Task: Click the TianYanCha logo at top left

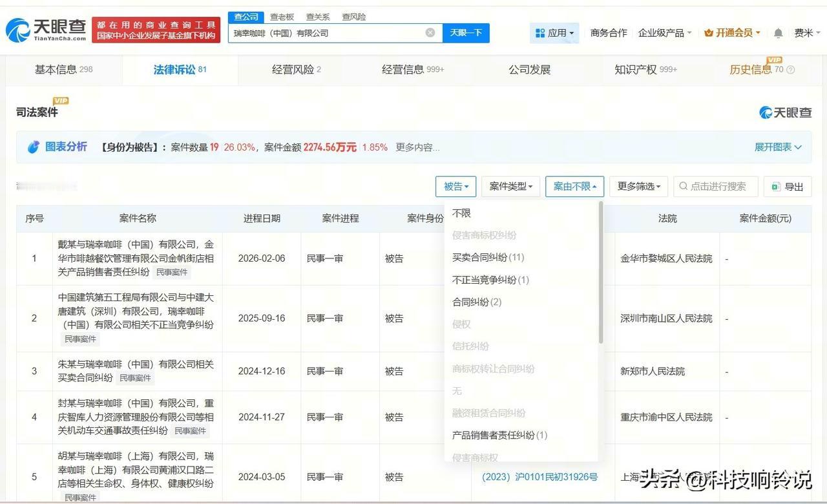Action: coord(45,29)
